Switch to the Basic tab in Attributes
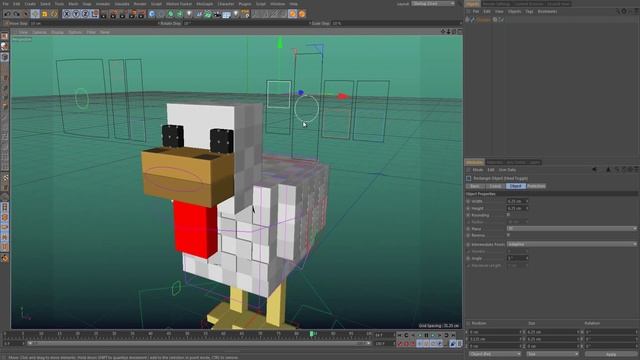Viewport: 640px width, 360px height. coord(475,186)
